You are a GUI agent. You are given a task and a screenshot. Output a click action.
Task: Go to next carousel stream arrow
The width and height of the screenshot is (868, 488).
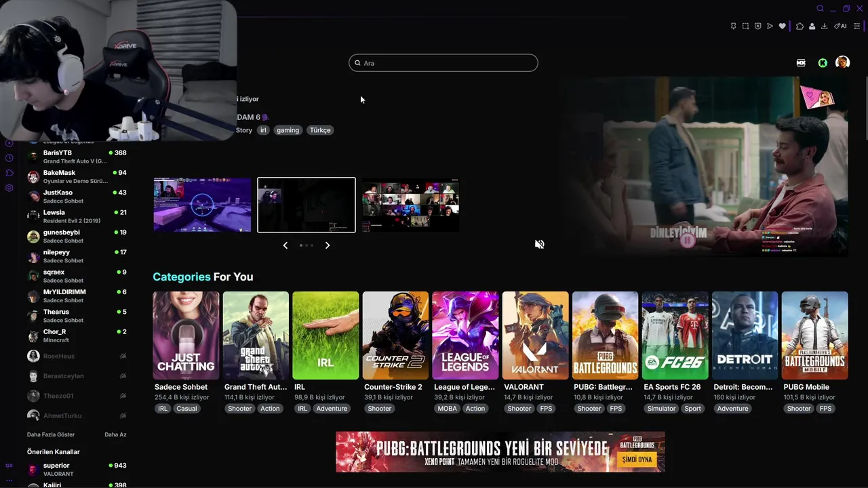328,245
